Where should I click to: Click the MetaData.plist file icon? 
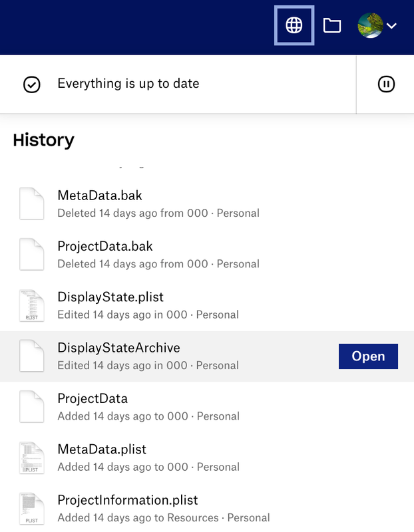coord(32,458)
